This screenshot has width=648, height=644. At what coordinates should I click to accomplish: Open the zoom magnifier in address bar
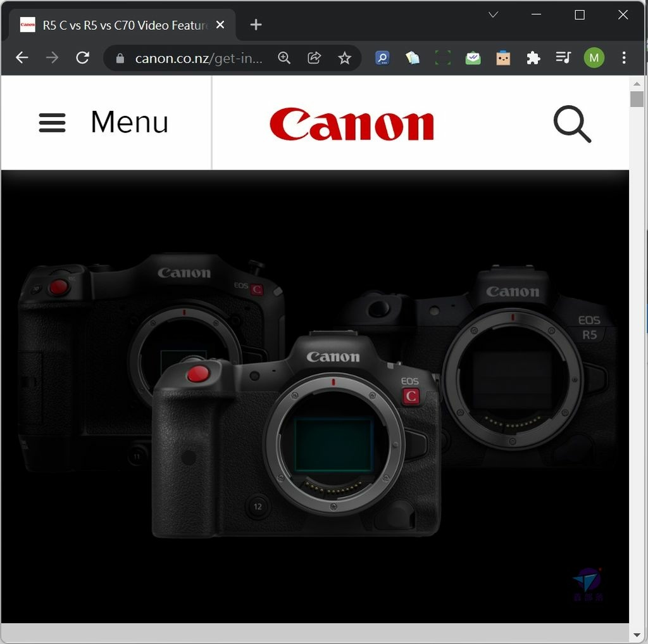pyautogui.click(x=284, y=58)
